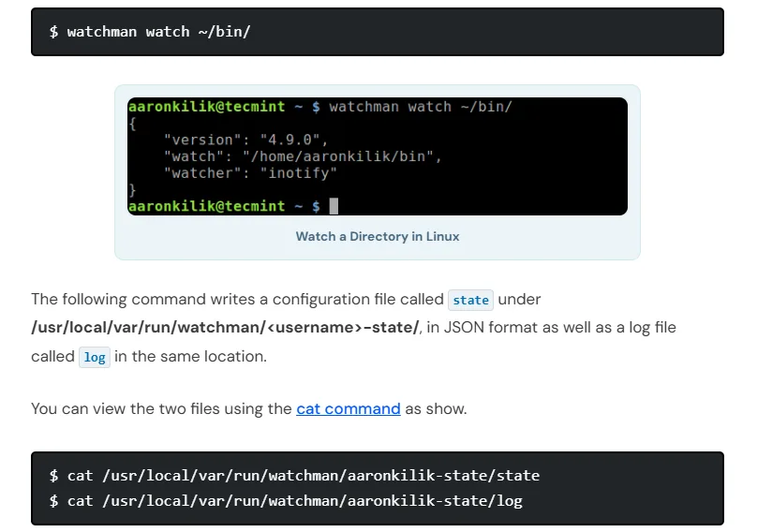Click the "watcher": "inotify" line in terminal image
Image resolution: width=757 pixels, height=532 pixels.
coord(250,173)
